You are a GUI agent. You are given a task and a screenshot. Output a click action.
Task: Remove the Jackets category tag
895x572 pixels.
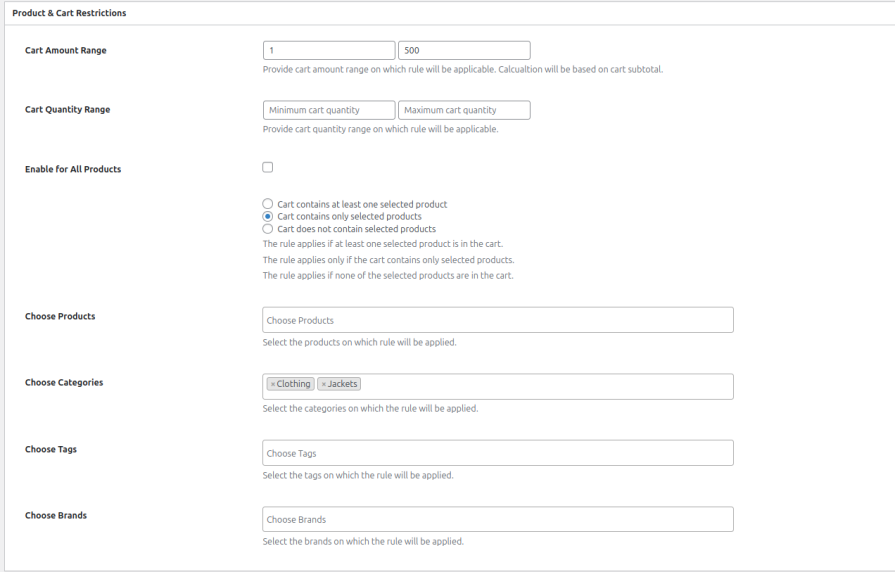tap(324, 384)
